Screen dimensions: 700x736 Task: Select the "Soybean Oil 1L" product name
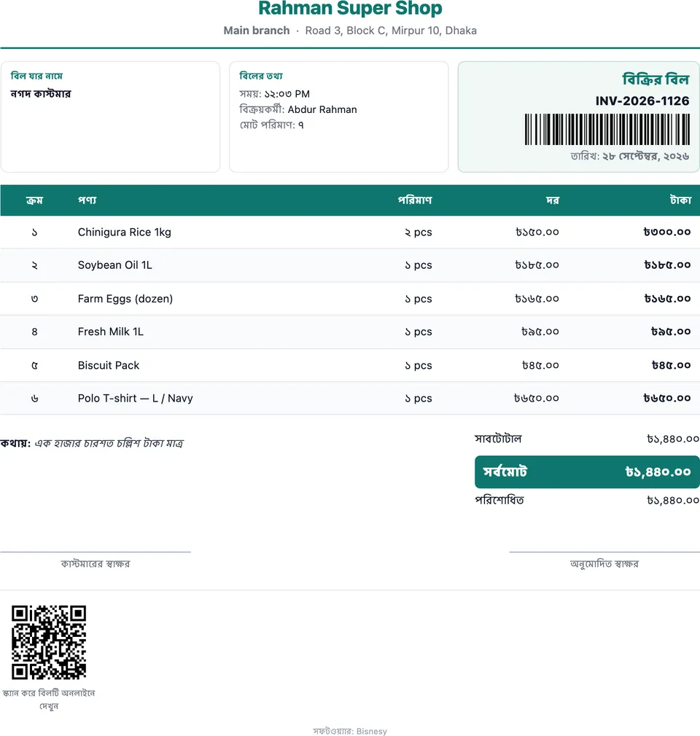tap(115, 265)
